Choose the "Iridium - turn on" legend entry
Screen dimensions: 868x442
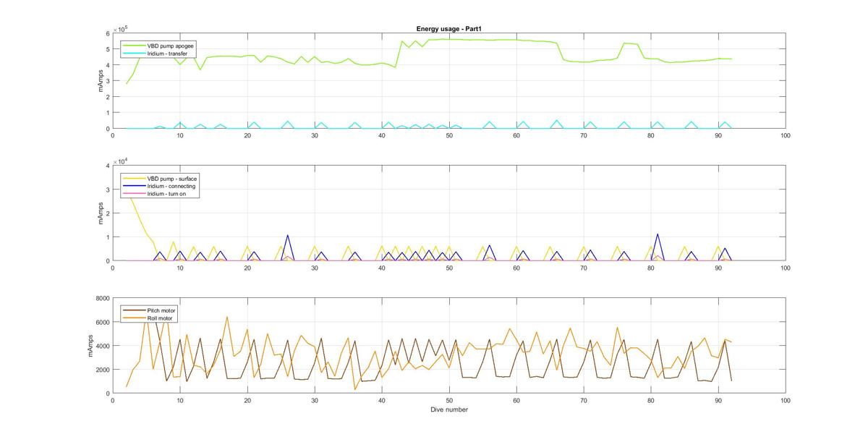click(x=155, y=194)
